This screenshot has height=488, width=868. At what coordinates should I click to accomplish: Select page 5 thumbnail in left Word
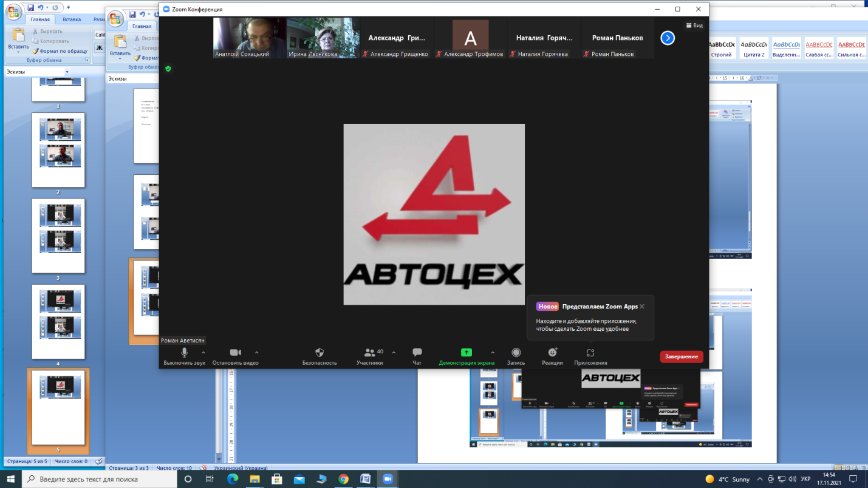(x=58, y=408)
